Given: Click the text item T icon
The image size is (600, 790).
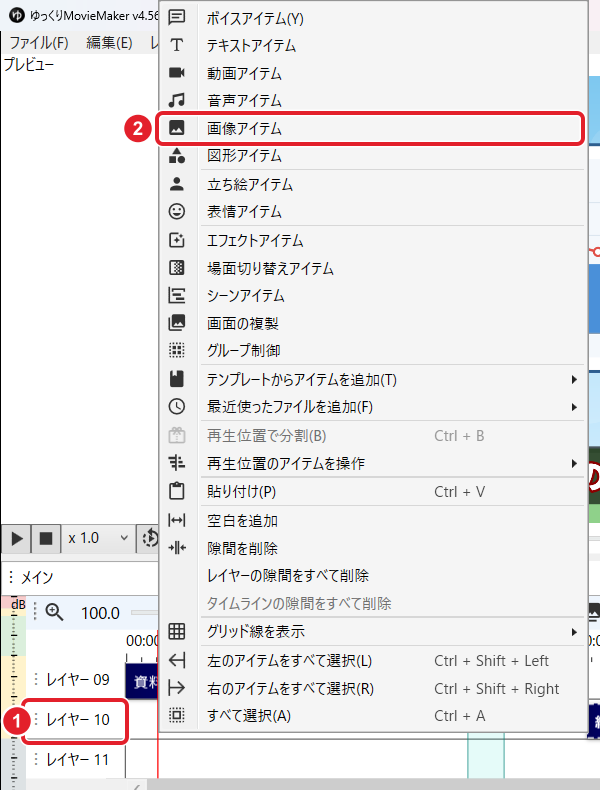Looking at the screenshot, I should [176, 45].
